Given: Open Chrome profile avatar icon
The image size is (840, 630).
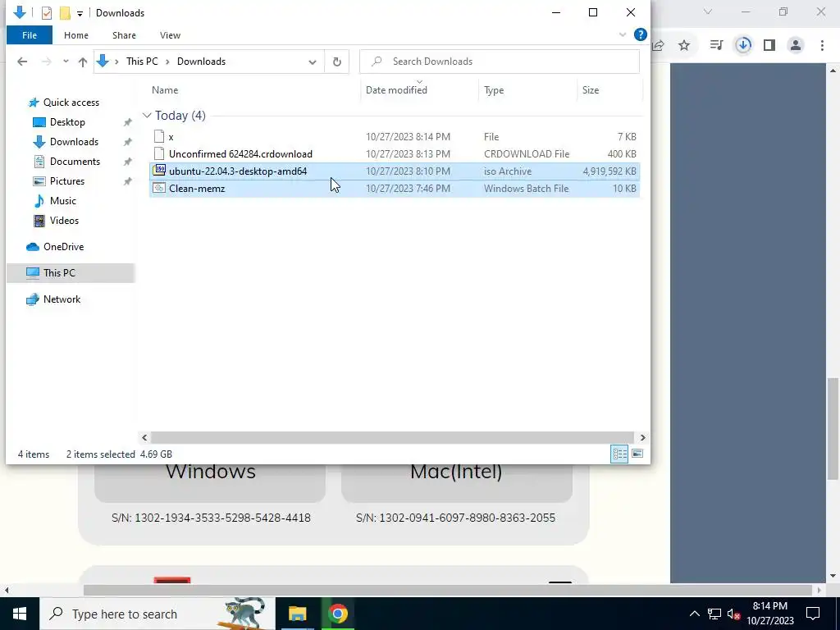Looking at the screenshot, I should pyautogui.click(x=796, y=46).
